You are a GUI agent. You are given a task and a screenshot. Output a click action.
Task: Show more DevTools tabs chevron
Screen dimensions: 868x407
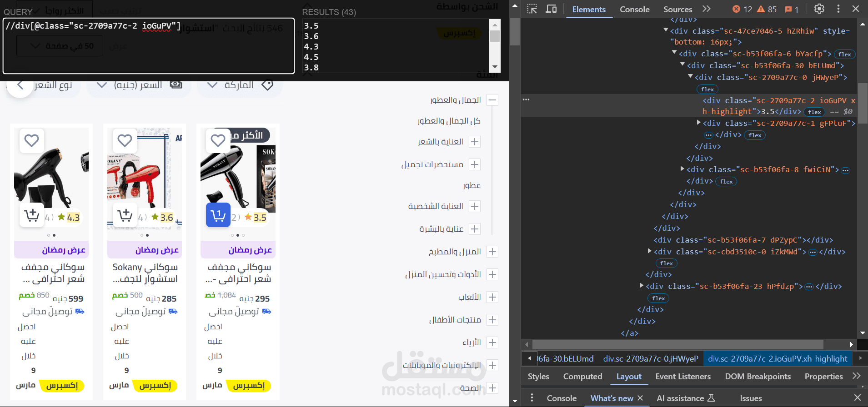point(706,9)
